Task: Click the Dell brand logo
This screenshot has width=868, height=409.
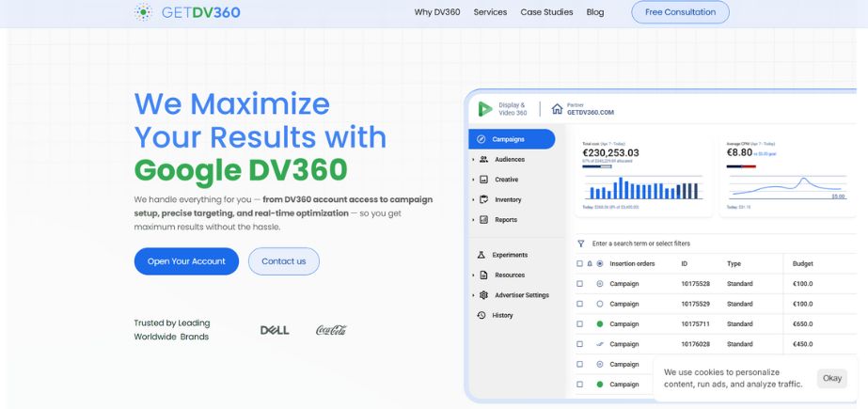Action: pos(275,330)
